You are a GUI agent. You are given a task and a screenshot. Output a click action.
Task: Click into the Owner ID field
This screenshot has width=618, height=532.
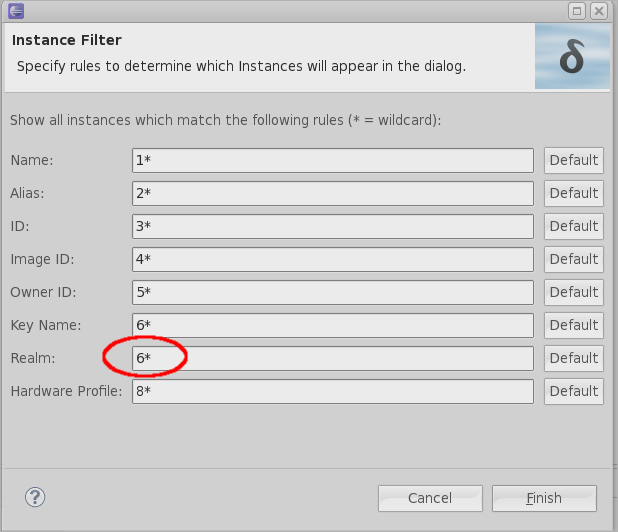[x=332, y=292]
